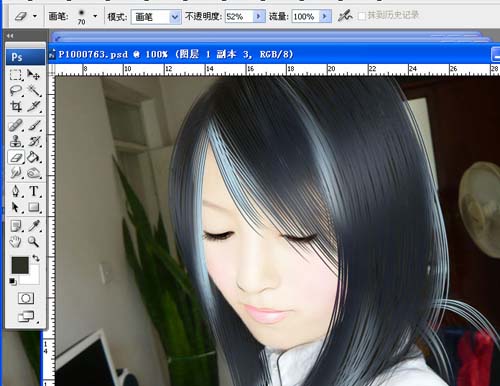Open the background color picker
This screenshot has width=500, height=386.
click(33, 278)
